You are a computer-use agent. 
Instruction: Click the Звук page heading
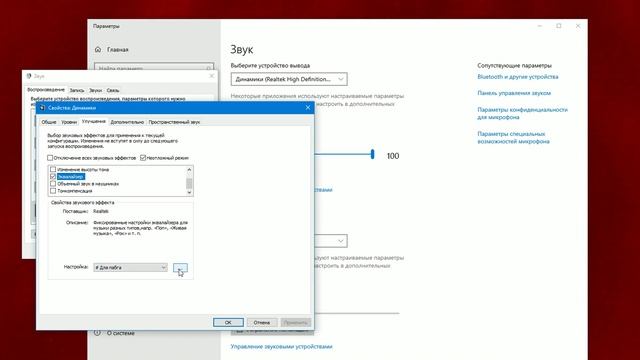242,50
